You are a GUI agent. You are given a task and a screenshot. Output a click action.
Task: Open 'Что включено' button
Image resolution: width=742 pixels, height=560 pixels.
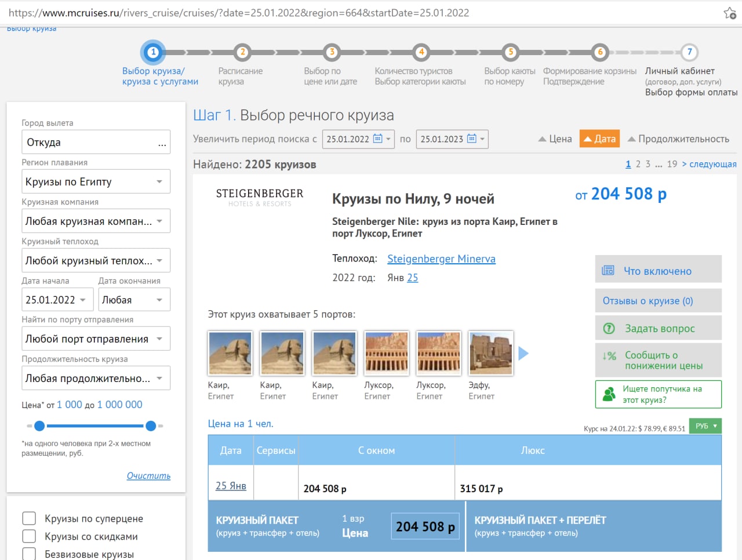click(x=659, y=270)
